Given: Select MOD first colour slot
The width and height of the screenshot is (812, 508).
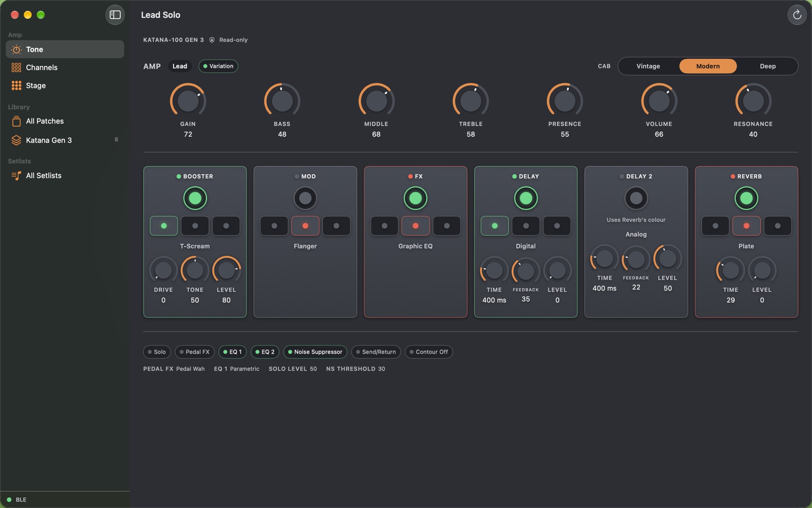Looking at the screenshot, I should pos(274,226).
